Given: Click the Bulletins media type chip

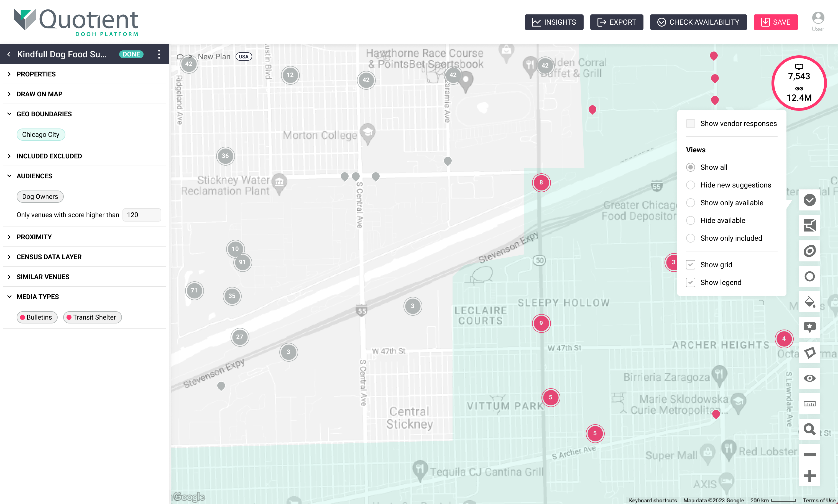Looking at the screenshot, I should 37,317.
